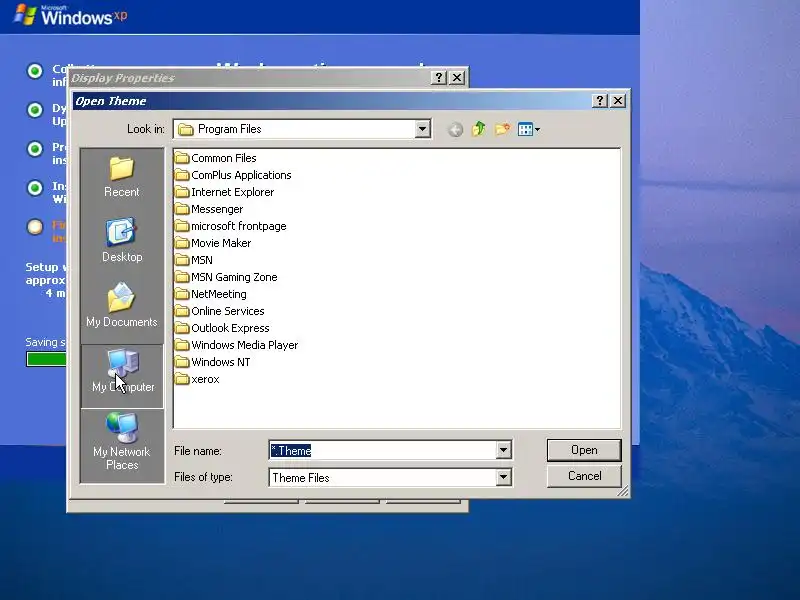
Task: Open the View menu icon
Action: pos(529,129)
